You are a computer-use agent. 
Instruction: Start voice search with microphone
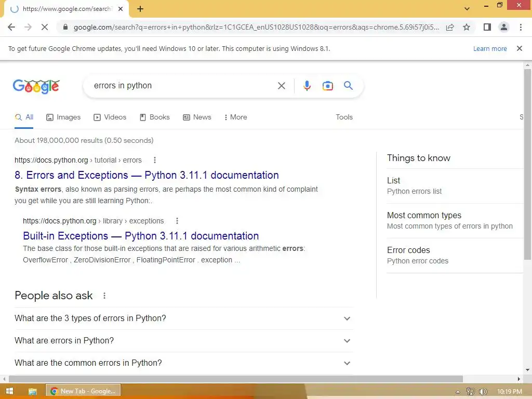pos(307,86)
